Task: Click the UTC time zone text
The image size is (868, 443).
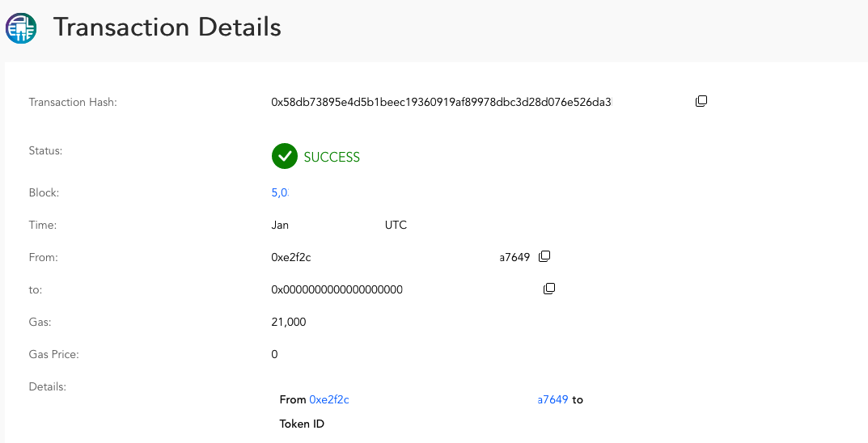Action: [x=396, y=225]
